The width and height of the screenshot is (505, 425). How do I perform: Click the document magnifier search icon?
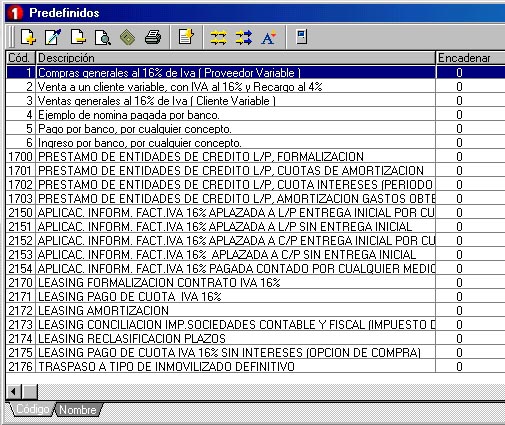[103, 37]
